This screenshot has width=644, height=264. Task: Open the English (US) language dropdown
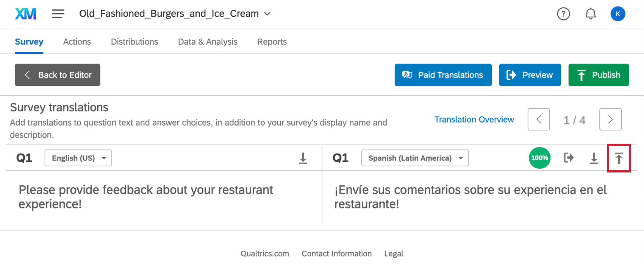point(78,158)
